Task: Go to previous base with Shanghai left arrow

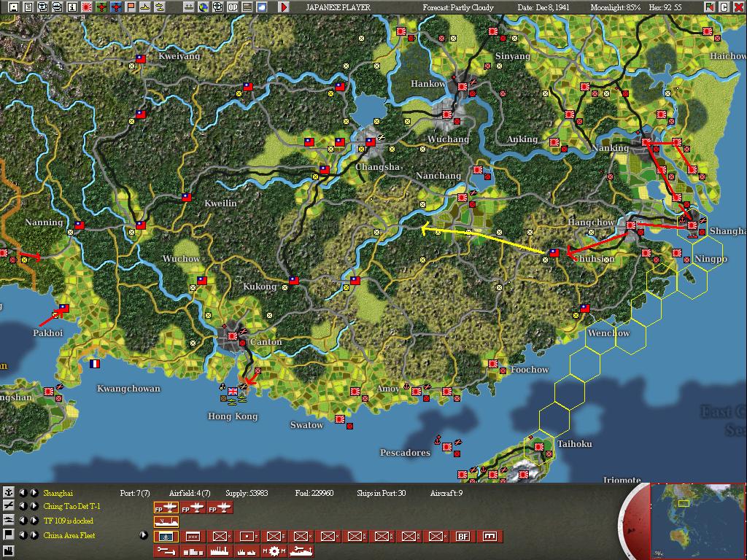Action: pyautogui.click(x=23, y=492)
